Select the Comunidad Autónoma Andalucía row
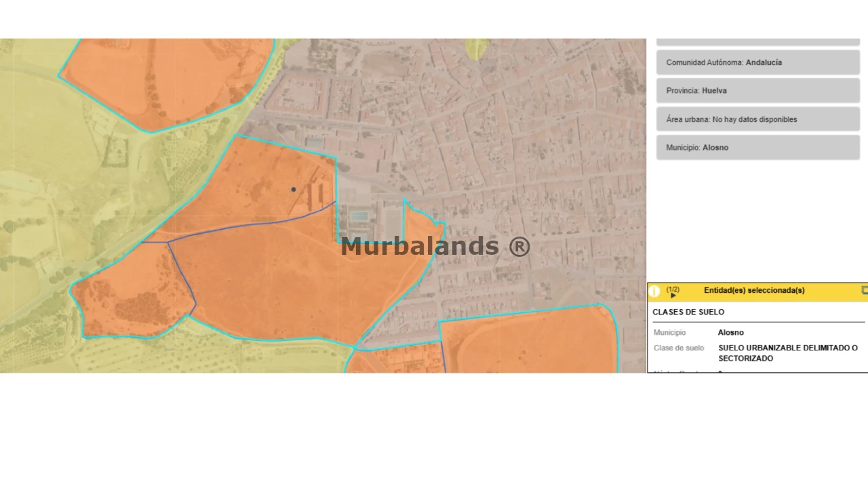This screenshot has height=488, width=868. tap(757, 62)
